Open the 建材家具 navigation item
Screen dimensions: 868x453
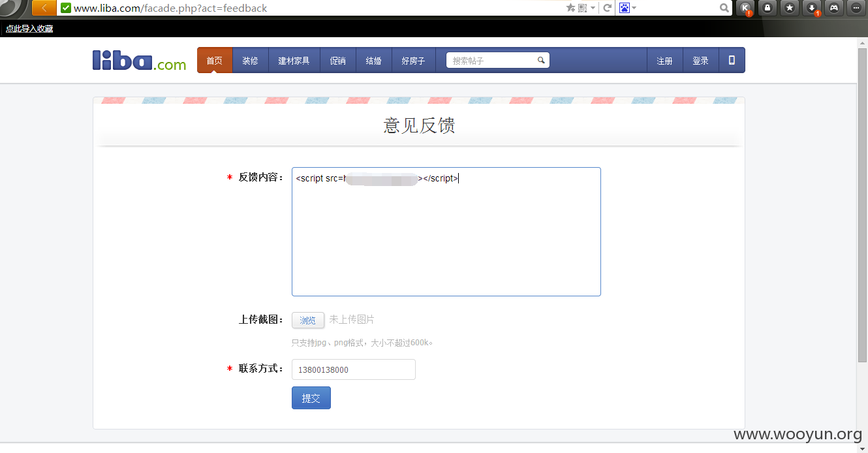[x=294, y=60]
